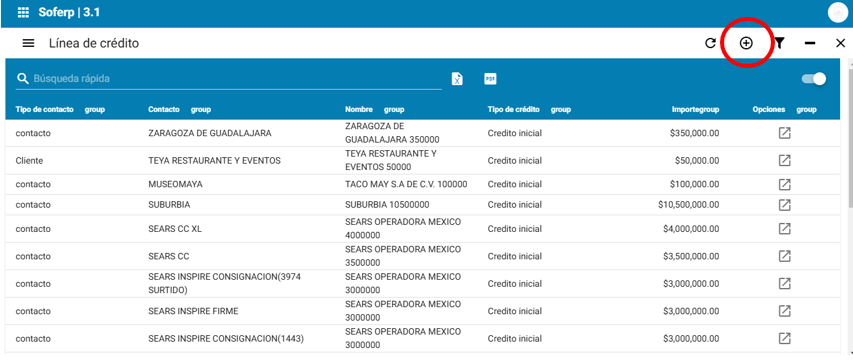Screen dimensions: 853x360
Task: Click the Soferp | 3.1 title
Action: coord(69,13)
